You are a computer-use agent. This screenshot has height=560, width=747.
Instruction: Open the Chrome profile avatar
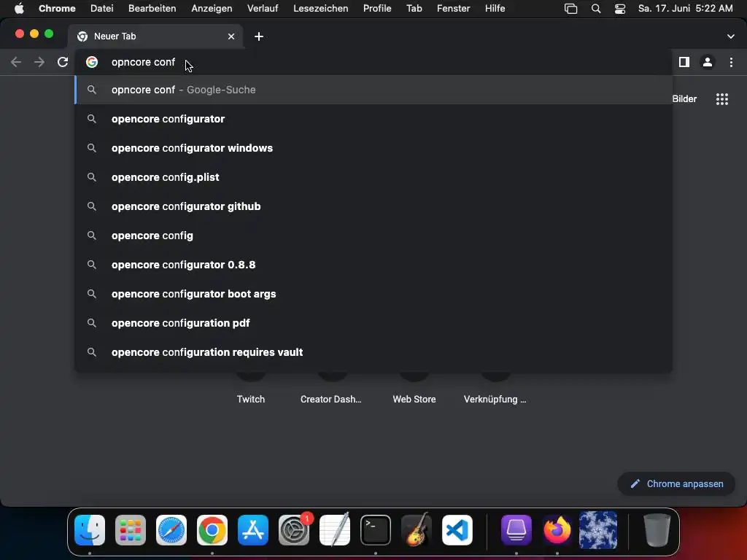(x=708, y=62)
